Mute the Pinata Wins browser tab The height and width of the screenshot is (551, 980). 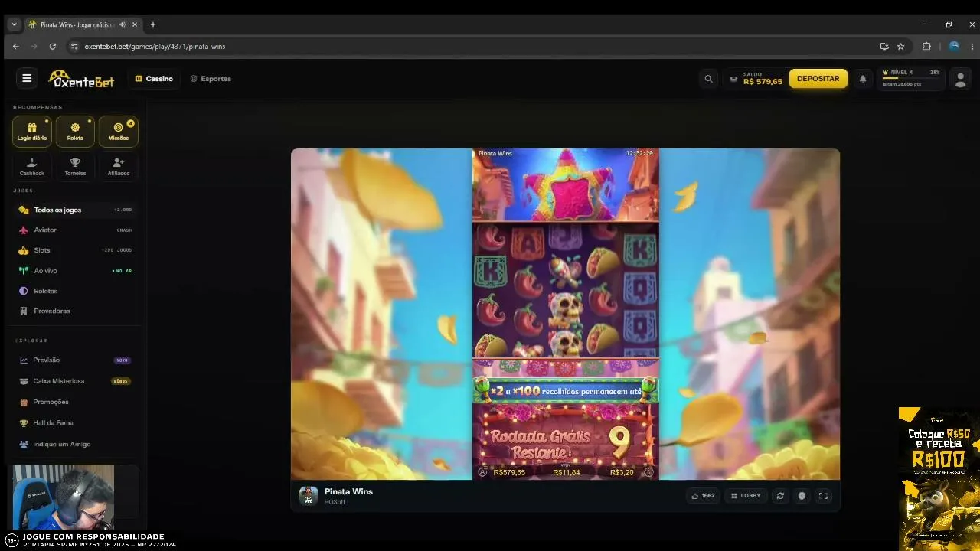(x=122, y=24)
